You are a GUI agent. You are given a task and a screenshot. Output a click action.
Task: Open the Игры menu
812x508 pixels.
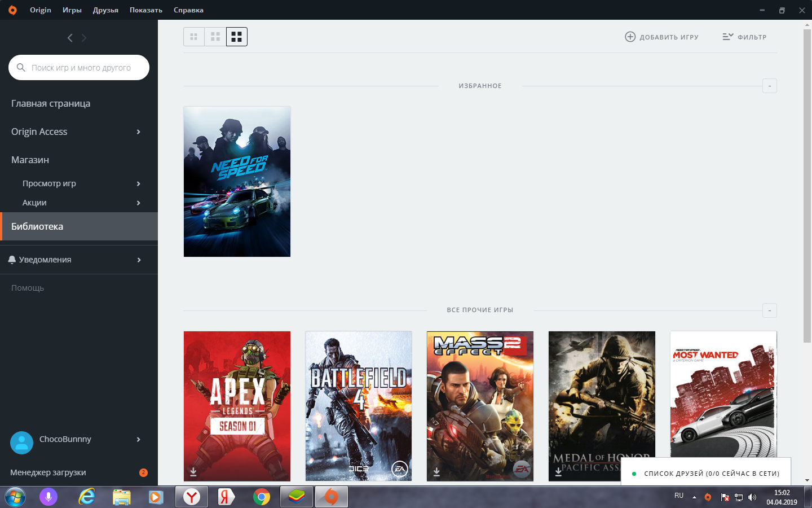pos(72,10)
